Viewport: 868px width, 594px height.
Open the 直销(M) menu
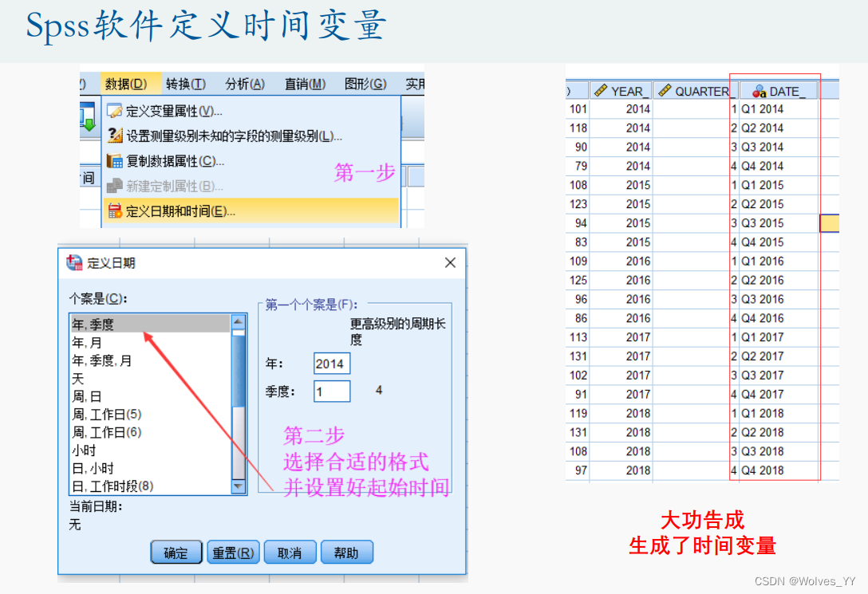pyautogui.click(x=305, y=84)
